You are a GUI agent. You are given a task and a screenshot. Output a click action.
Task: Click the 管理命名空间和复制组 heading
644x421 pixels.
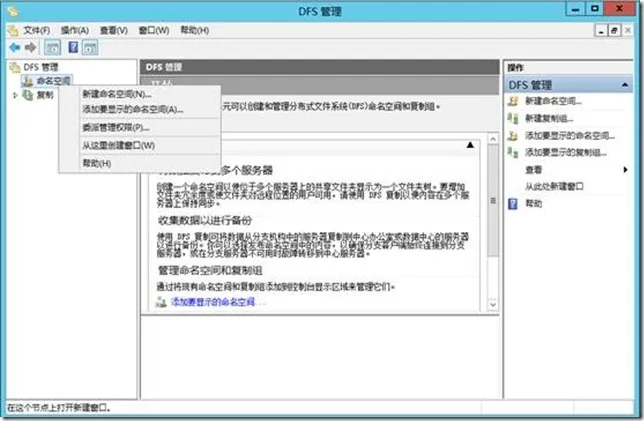click(x=210, y=270)
